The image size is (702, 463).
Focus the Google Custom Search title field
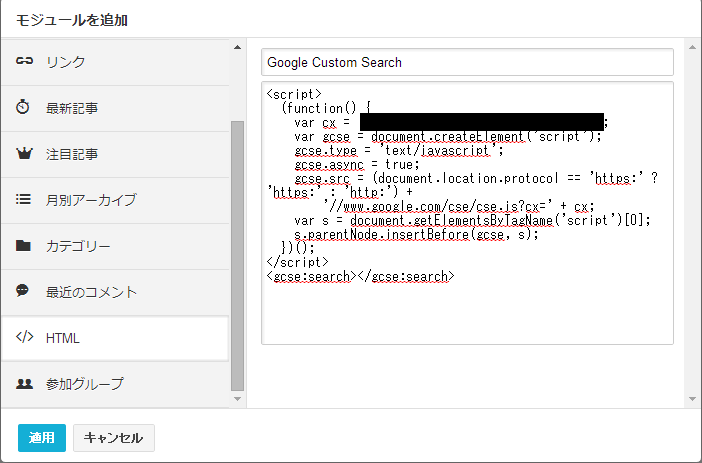(x=467, y=62)
